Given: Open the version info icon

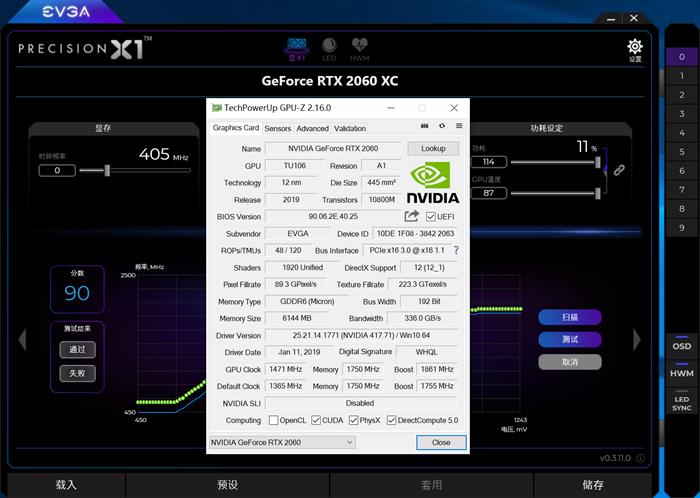Looking at the screenshot, I should (x=640, y=458).
